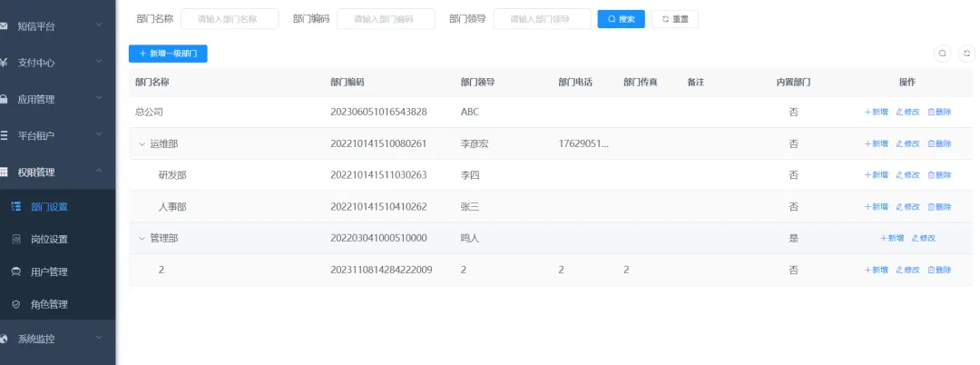Click the 重置 button
980x365 pixels.
[x=675, y=19]
